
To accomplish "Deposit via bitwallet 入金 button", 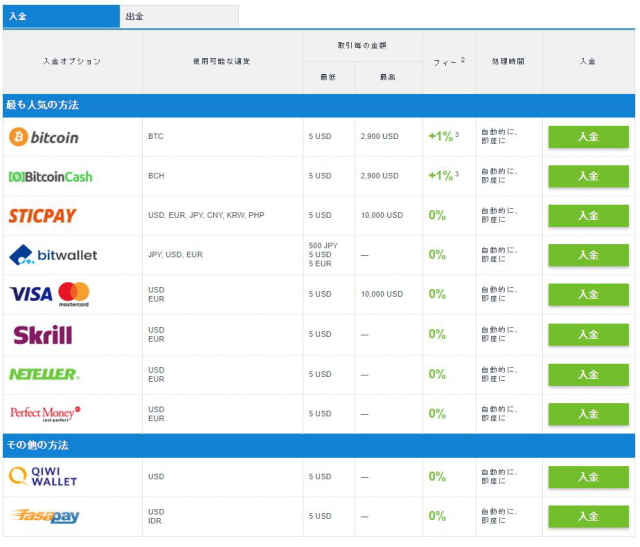I will coord(588,255).
